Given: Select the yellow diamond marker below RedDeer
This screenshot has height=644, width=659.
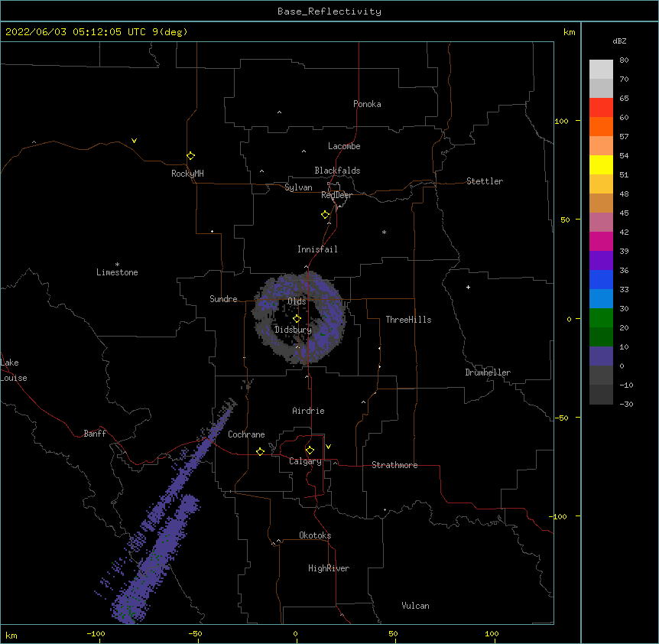Looking at the screenshot, I should [325, 215].
